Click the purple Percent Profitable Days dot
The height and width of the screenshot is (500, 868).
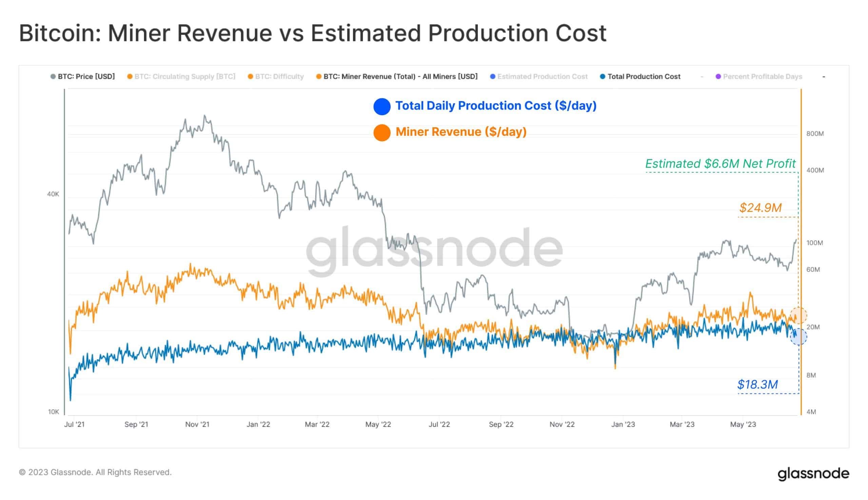click(718, 77)
